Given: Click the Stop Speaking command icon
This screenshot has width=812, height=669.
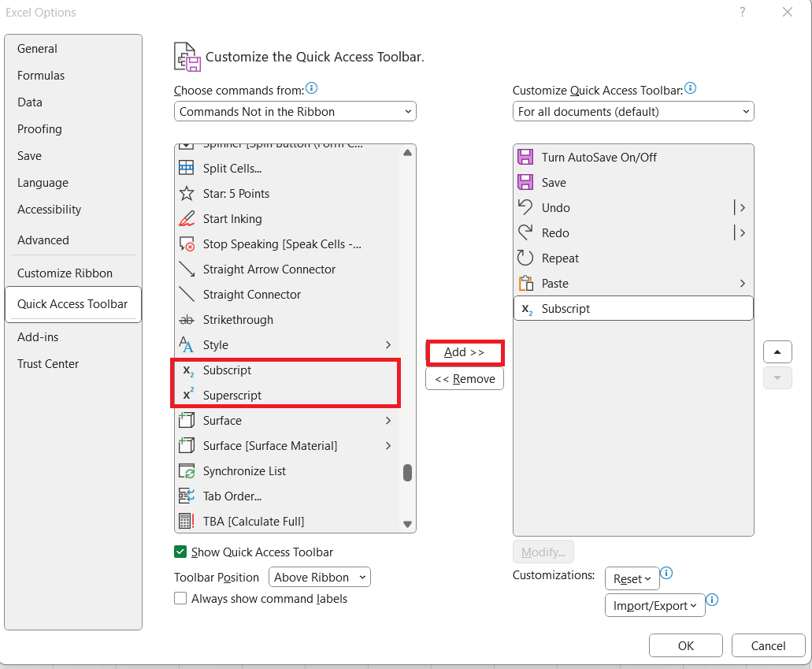Looking at the screenshot, I should pyautogui.click(x=187, y=244).
